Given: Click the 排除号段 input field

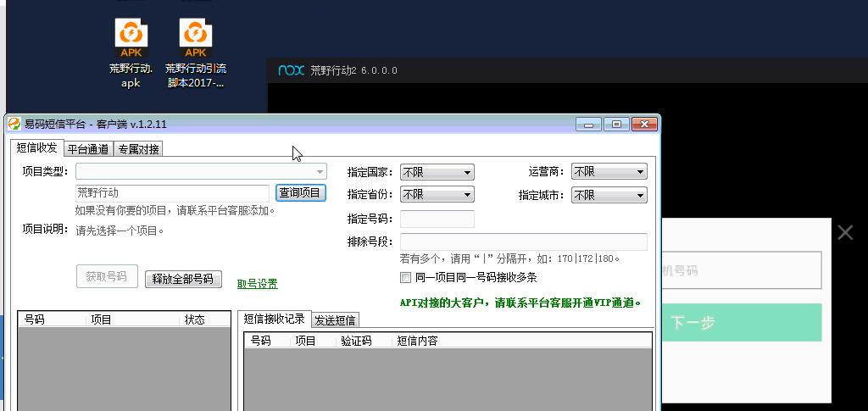Looking at the screenshot, I should pyautogui.click(x=523, y=242).
